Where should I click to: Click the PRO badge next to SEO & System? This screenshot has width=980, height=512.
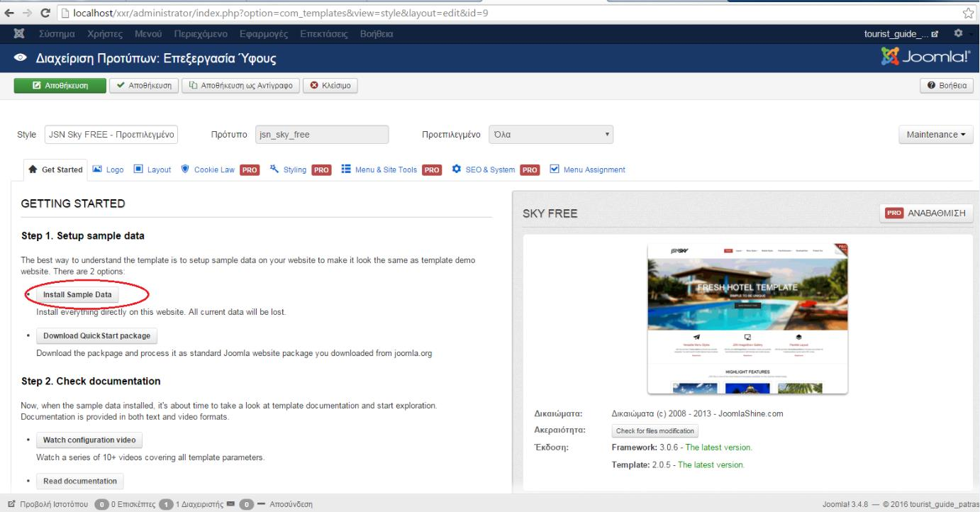tap(530, 169)
